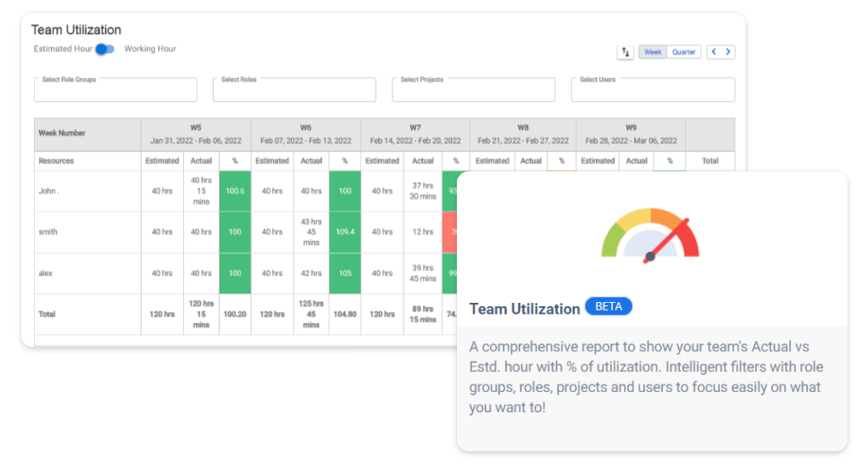Click the W5 week column header
868x464 pixels.
point(196,134)
